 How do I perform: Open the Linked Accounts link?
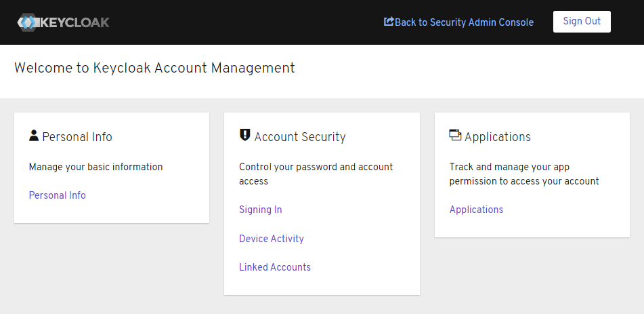pyautogui.click(x=274, y=267)
